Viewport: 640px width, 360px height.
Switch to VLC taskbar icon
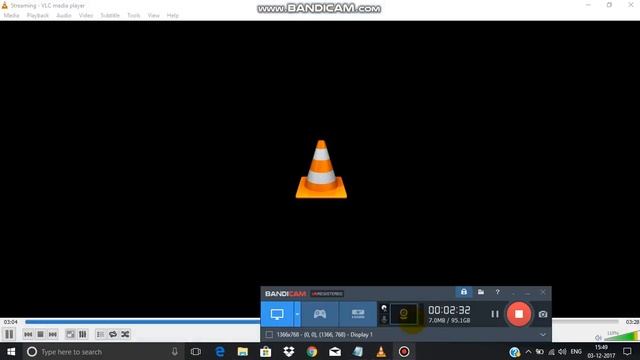[381, 351]
